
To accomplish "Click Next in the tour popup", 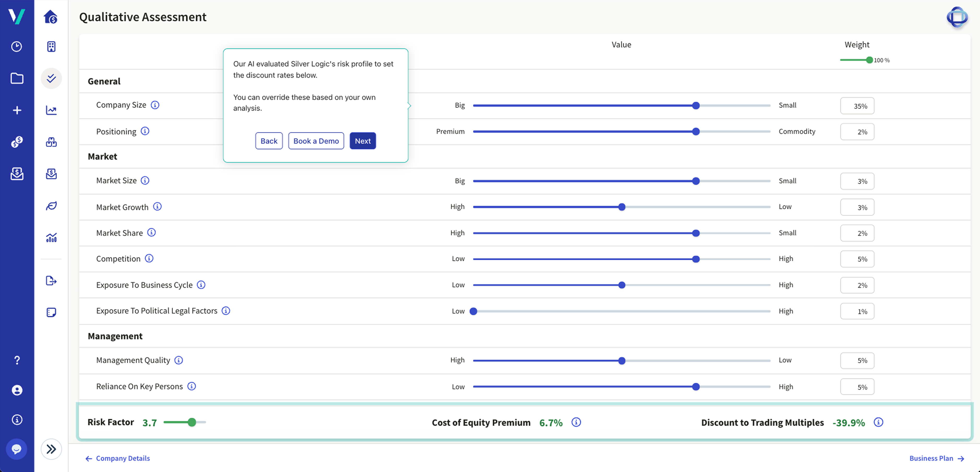I will tap(362, 141).
